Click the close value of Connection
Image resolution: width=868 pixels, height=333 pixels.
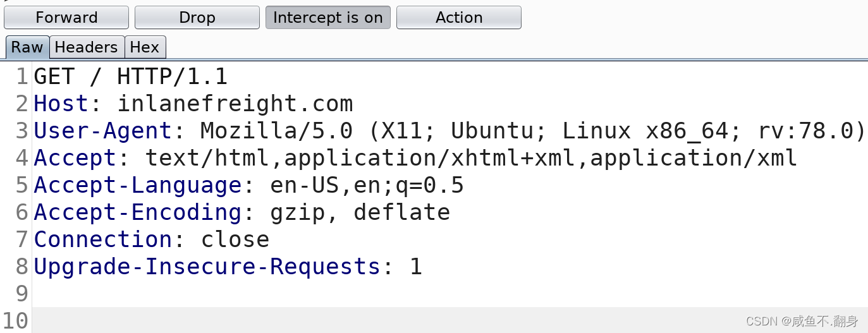(x=235, y=239)
